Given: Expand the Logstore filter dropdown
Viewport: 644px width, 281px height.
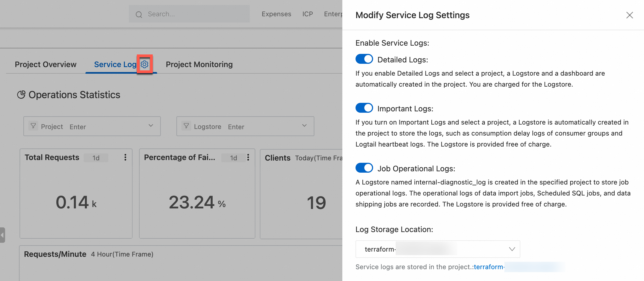Looking at the screenshot, I should [x=304, y=126].
